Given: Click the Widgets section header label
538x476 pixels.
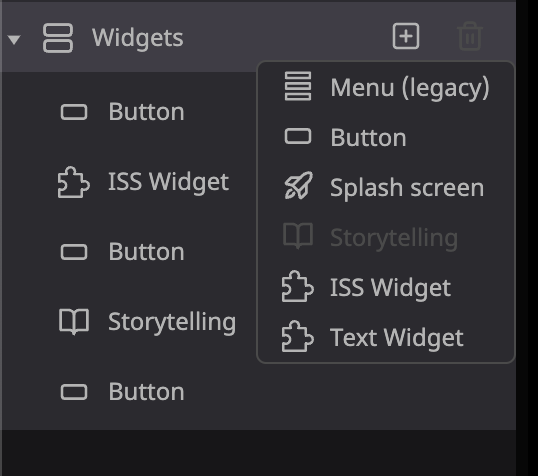Looking at the screenshot, I should click(138, 38).
